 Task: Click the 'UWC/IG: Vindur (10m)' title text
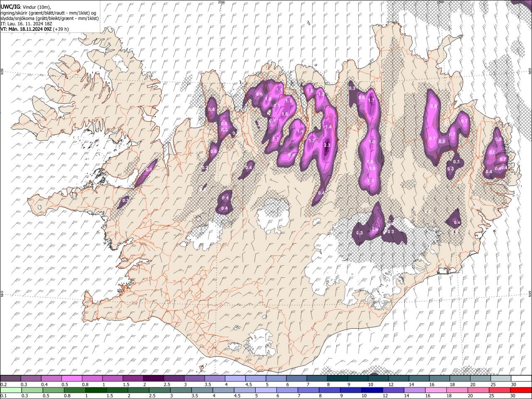point(26,7)
